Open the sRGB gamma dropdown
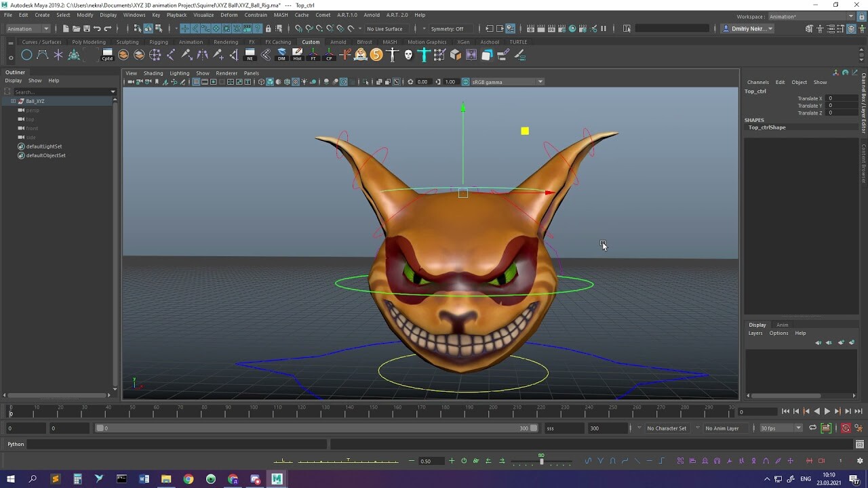Image resolution: width=868 pixels, height=488 pixels. pyautogui.click(x=505, y=81)
